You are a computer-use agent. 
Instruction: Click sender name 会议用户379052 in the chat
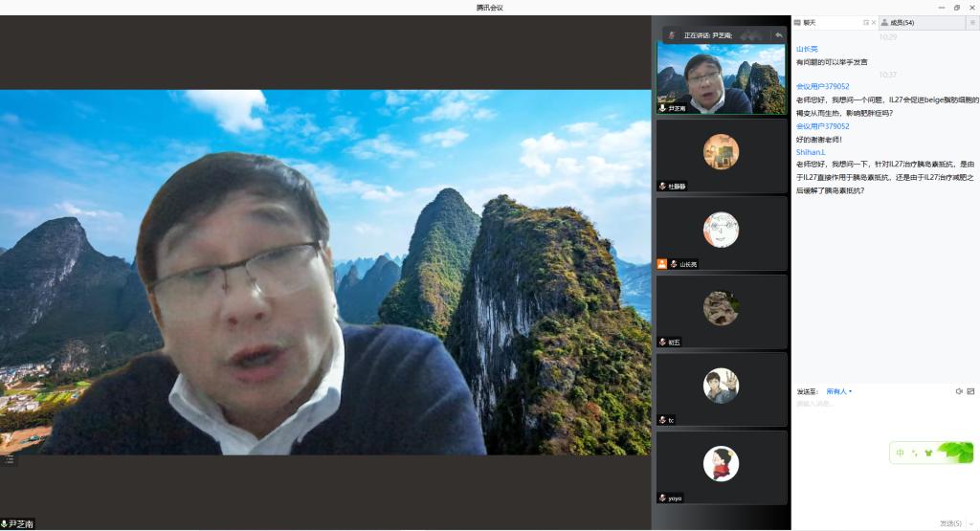pos(822,86)
